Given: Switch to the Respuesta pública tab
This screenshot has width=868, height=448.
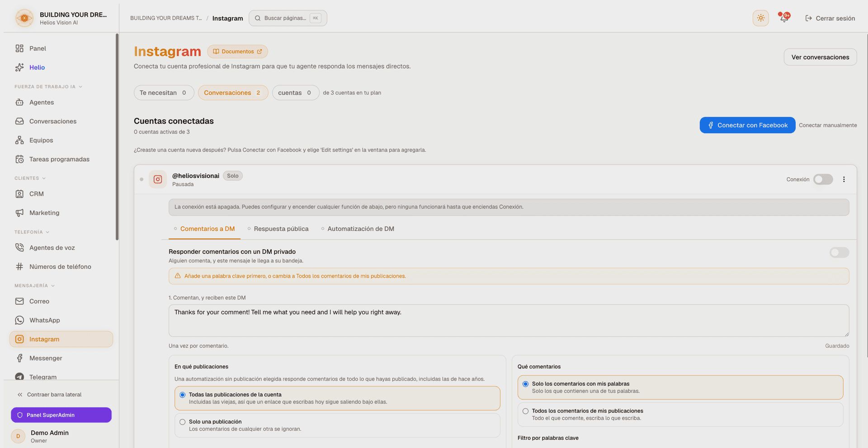Looking at the screenshot, I should coord(278,229).
